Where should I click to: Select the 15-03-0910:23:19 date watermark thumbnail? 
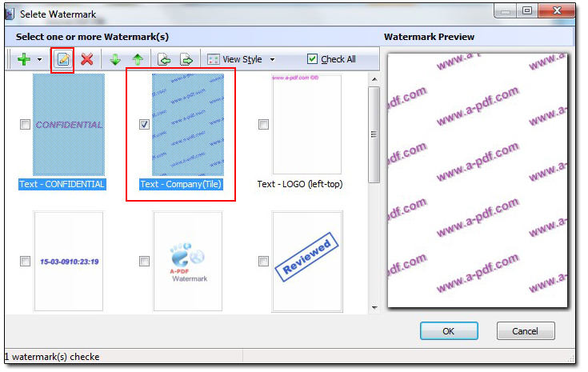(69, 262)
